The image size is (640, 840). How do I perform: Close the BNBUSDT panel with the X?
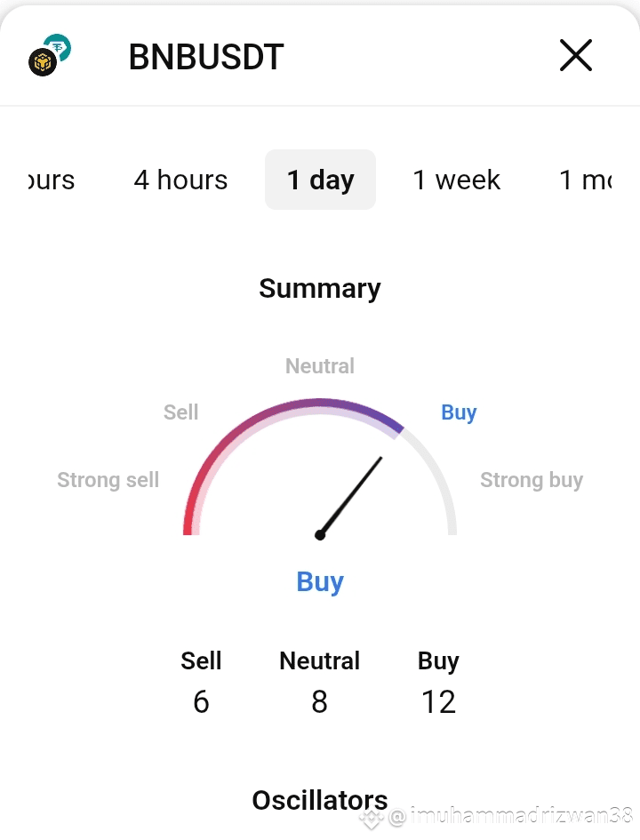tap(576, 55)
